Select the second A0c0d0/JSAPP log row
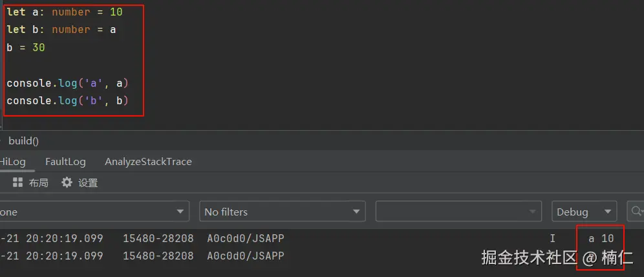Viewport: 644px width, 277px height. (246, 256)
